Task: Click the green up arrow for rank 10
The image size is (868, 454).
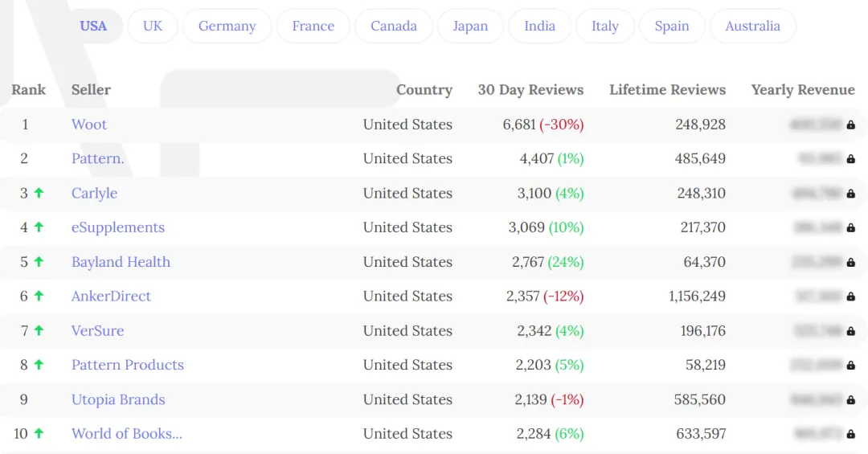Action: tap(39, 433)
